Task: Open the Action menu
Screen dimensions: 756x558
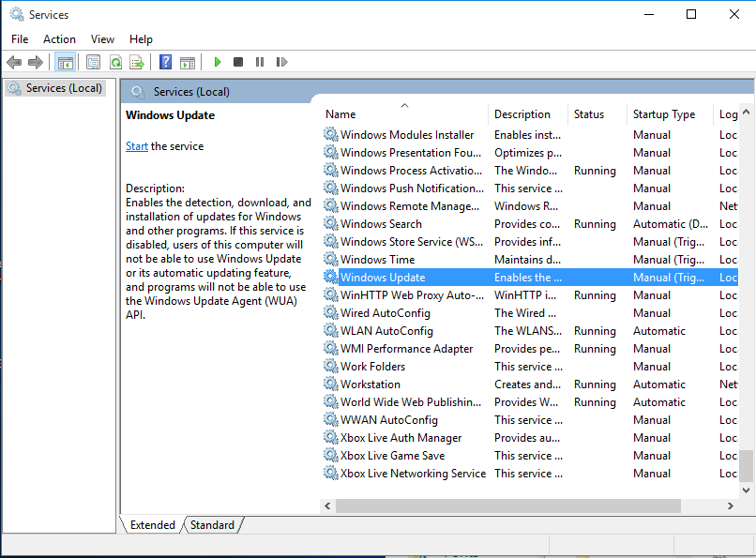Action: pos(59,39)
